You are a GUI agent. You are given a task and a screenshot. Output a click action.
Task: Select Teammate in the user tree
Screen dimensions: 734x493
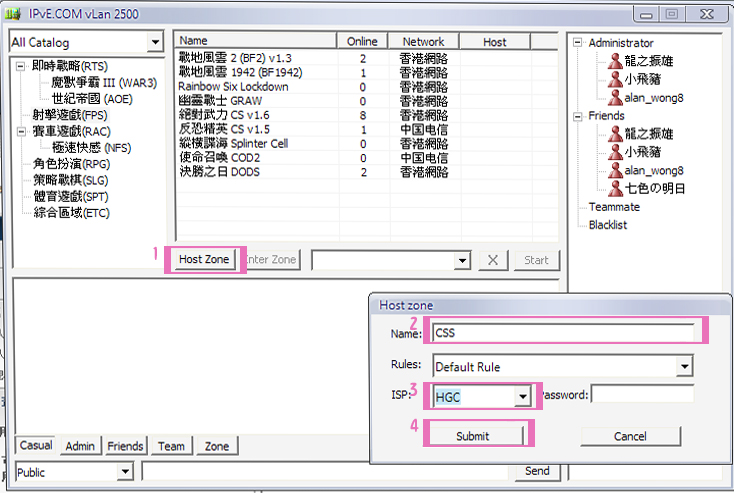[x=614, y=207]
